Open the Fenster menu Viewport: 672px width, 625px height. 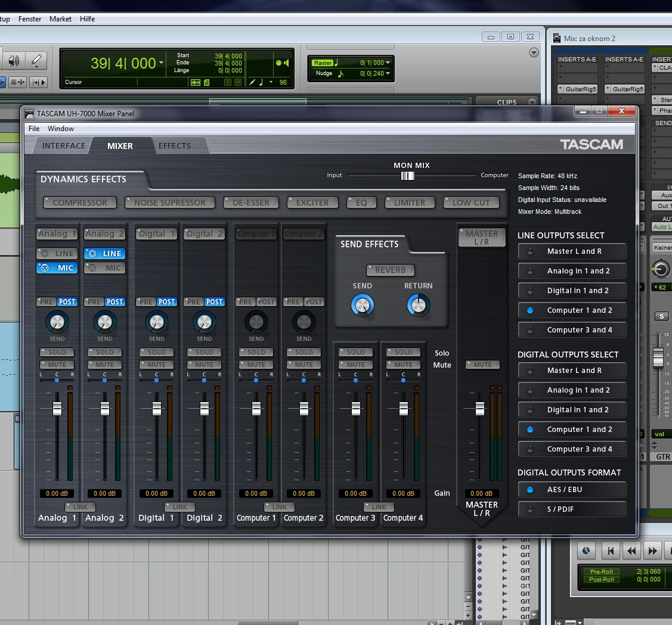[x=30, y=19]
